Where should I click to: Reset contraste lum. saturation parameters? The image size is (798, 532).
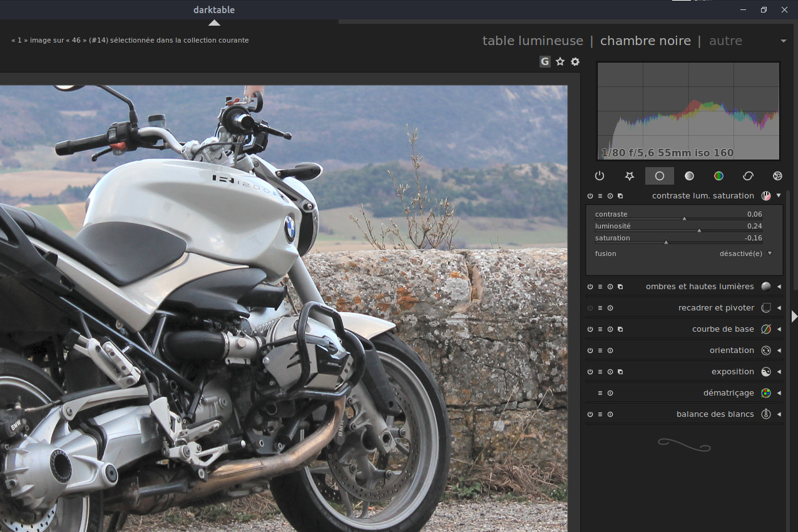pyautogui.click(x=610, y=196)
